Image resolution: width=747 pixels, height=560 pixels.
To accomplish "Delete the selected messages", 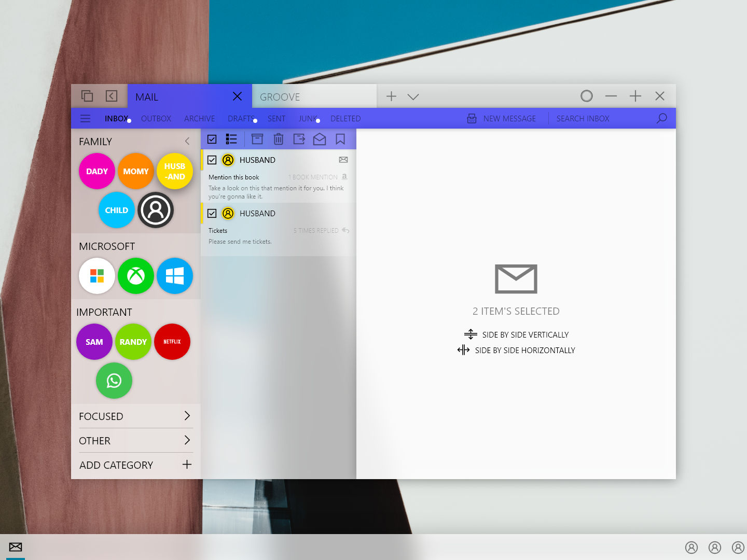I will (x=279, y=139).
